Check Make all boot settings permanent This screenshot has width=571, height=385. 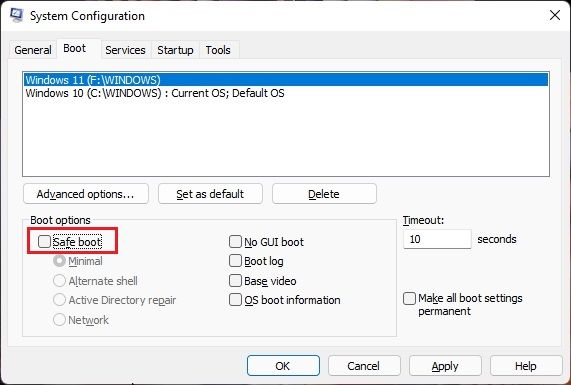[409, 298]
